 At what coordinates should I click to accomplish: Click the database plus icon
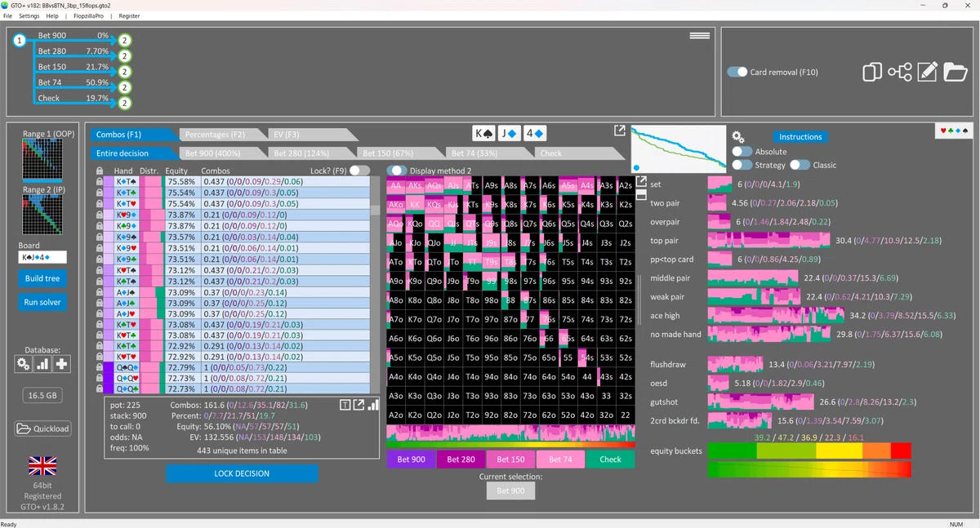point(61,364)
